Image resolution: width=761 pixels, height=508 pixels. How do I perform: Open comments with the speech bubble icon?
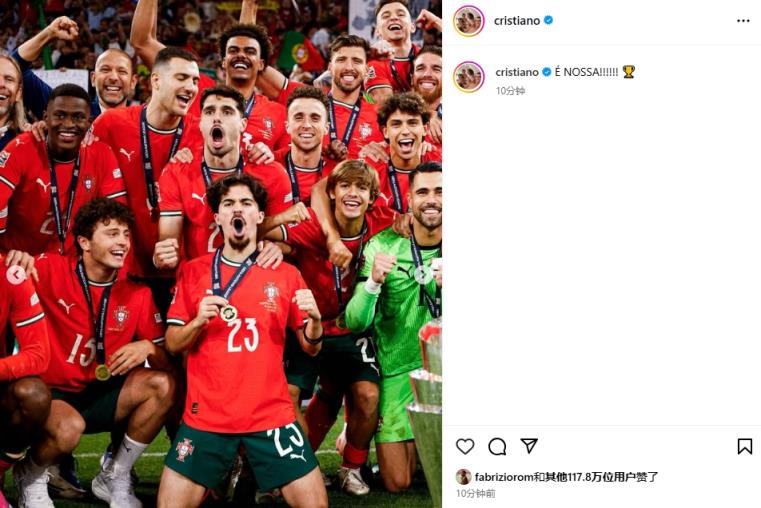click(x=497, y=446)
